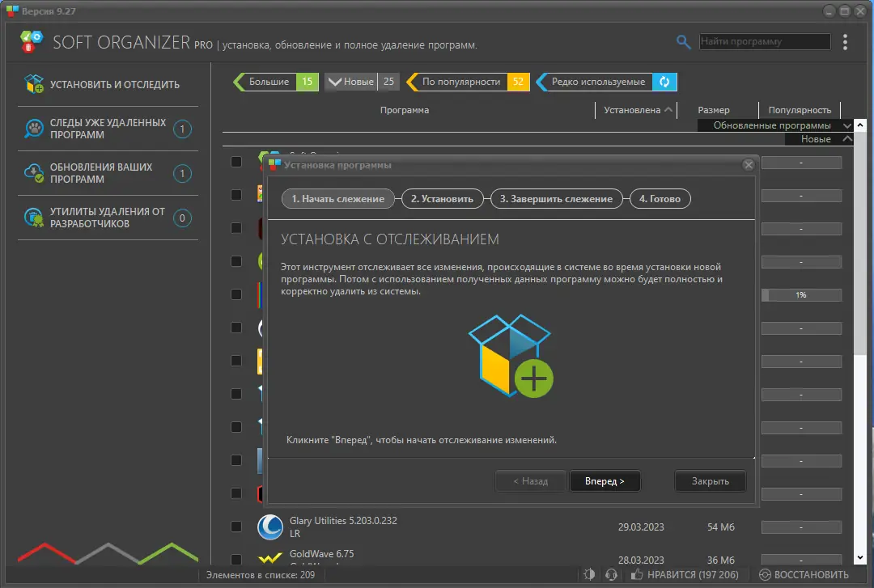Click the 1% popularity bar

coord(801,295)
